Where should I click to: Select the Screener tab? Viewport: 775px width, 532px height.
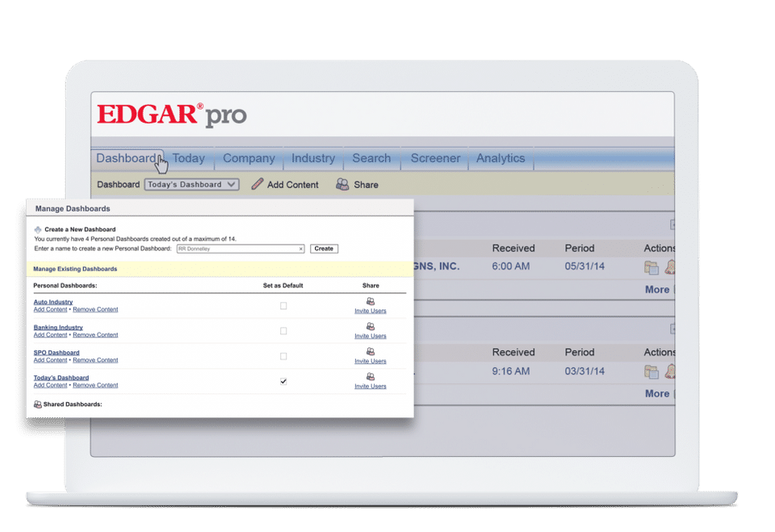point(435,158)
